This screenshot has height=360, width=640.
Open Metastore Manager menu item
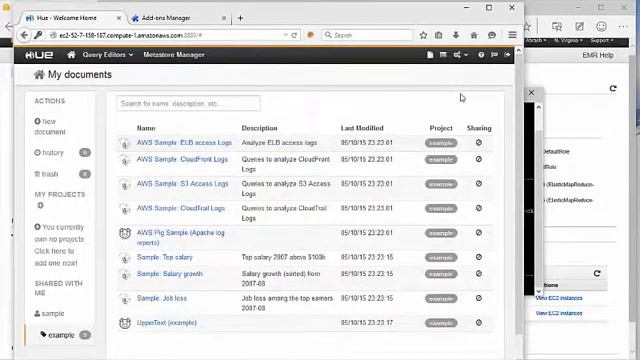point(174,55)
